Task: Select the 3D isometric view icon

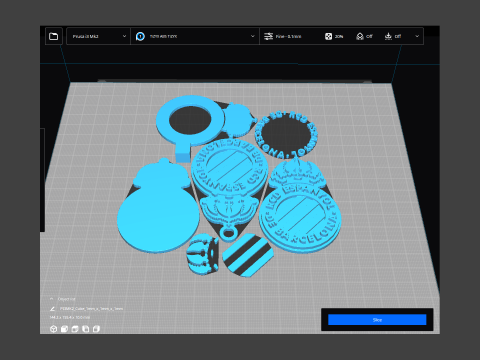Action: click(x=53, y=329)
